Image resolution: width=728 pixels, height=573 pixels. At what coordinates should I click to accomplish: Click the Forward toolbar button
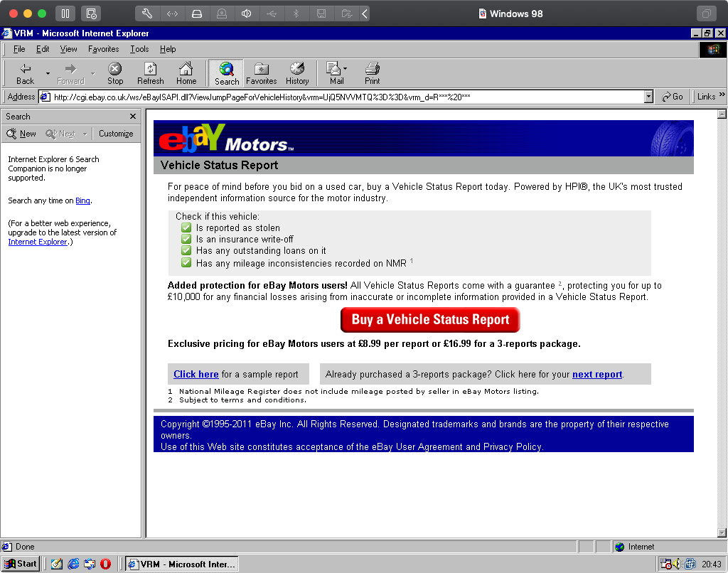(x=70, y=74)
